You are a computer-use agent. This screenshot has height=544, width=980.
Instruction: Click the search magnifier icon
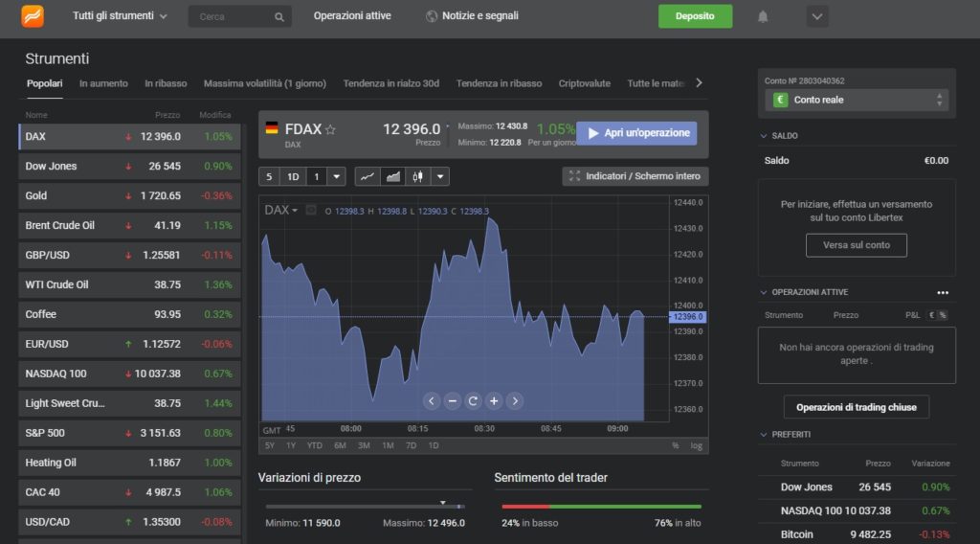click(x=278, y=17)
